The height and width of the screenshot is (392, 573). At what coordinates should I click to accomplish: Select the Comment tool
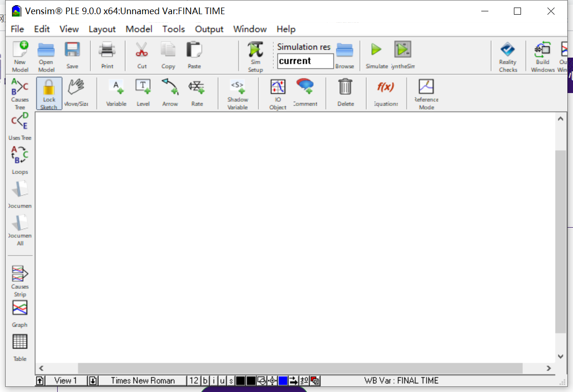point(305,93)
